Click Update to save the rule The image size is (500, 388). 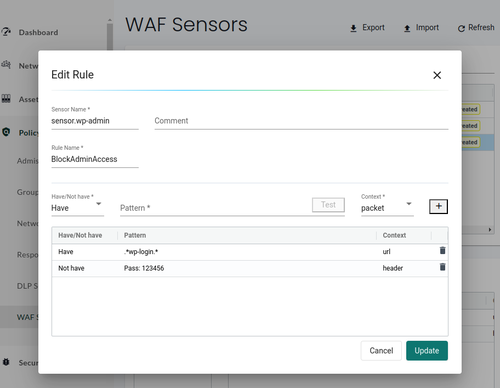click(x=427, y=351)
